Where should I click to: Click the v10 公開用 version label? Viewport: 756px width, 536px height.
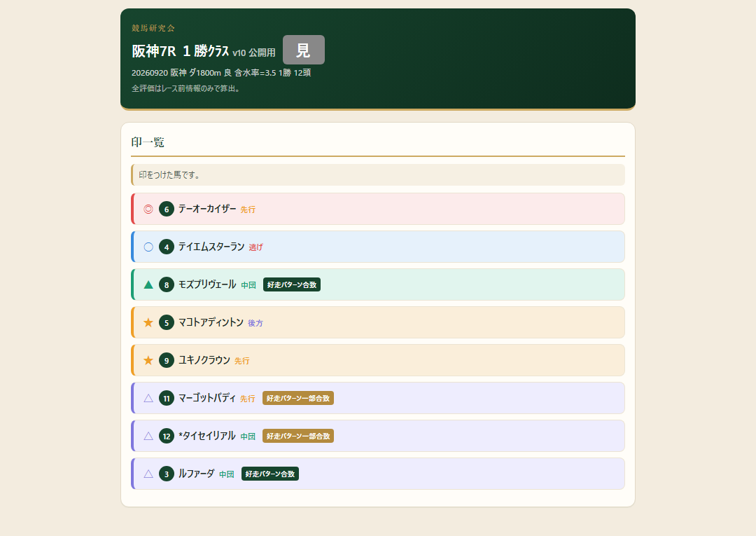coord(254,53)
